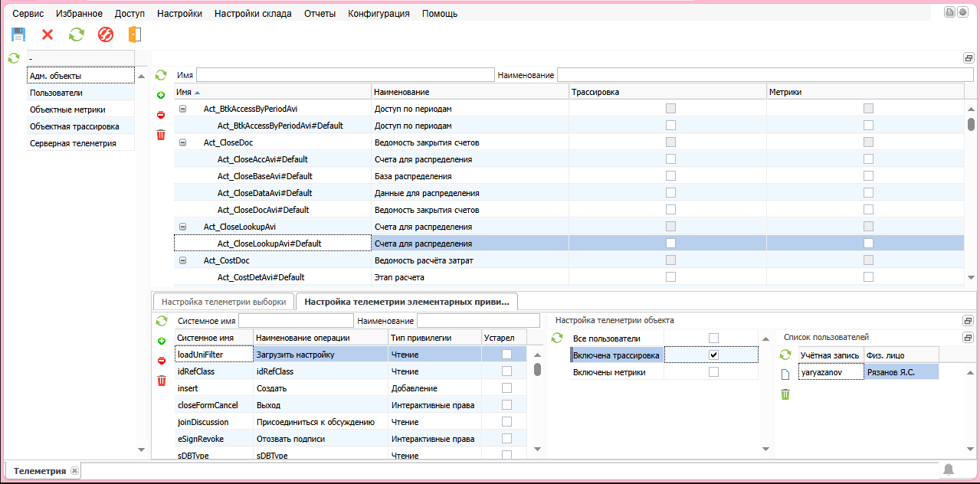Screen dimensions: 980x484
Task: Uncheck the 'Включена трассировка' checkbox
Action: [713, 355]
